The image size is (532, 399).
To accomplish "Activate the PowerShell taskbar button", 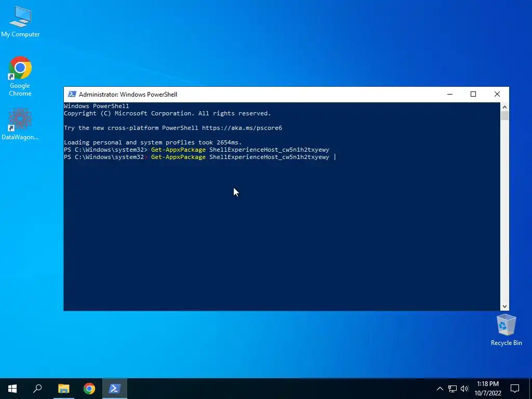I will 114,389.
